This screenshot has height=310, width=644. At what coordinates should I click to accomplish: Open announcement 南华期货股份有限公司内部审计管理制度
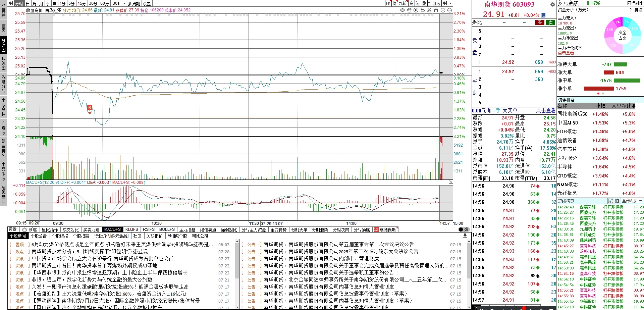(x=321, y=258)
